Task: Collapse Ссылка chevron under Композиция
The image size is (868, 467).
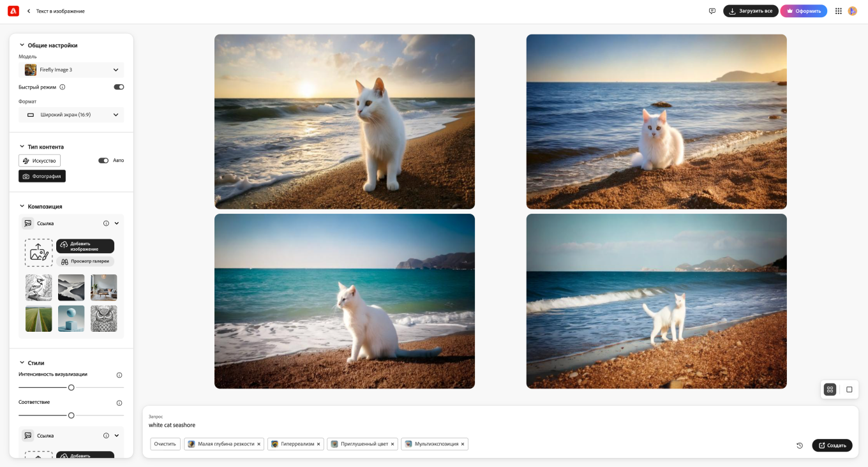Action: 117,223
